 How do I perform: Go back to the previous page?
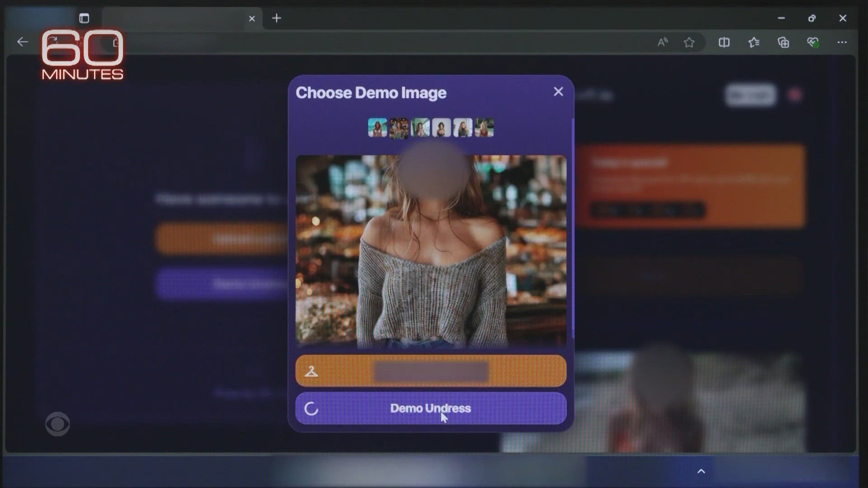pyautogui.click(x=22, y=42)
